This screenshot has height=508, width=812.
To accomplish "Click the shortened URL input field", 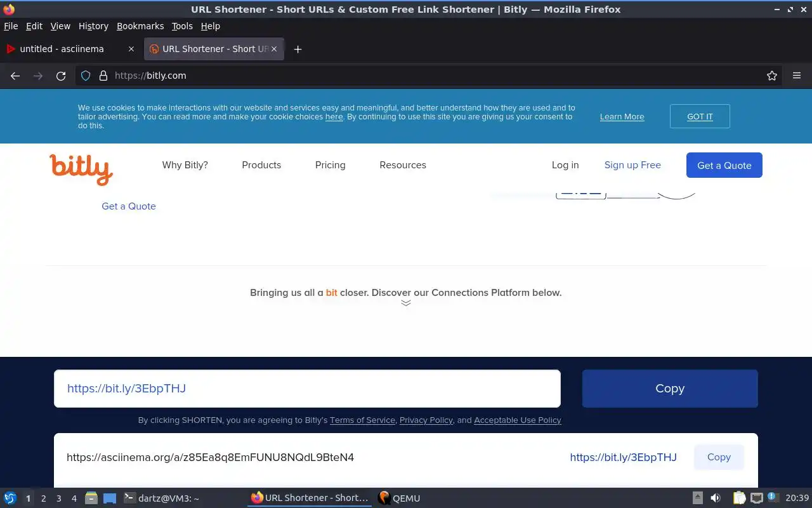I will pyautogui.click(x=307, y=389).
